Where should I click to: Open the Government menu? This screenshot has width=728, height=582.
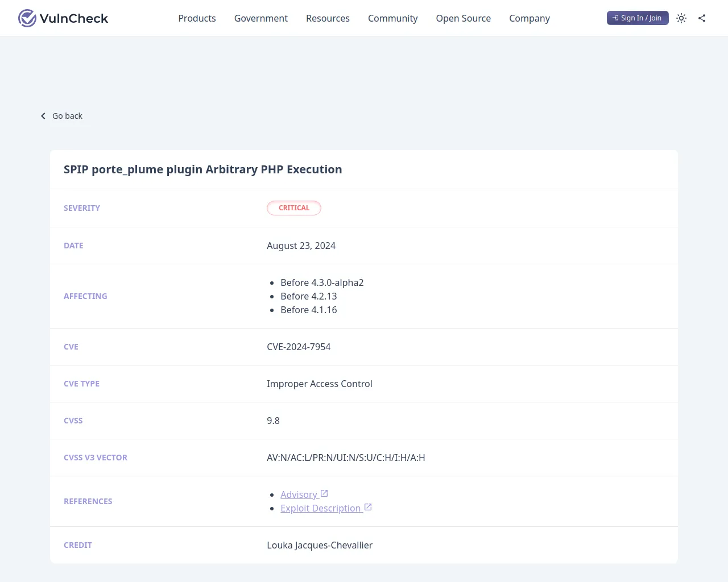[x=261, y=18]
